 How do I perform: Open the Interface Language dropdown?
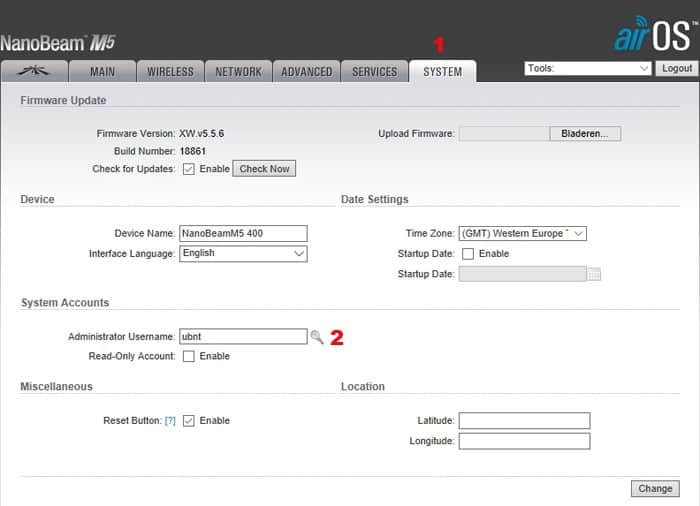pos(243,253)
